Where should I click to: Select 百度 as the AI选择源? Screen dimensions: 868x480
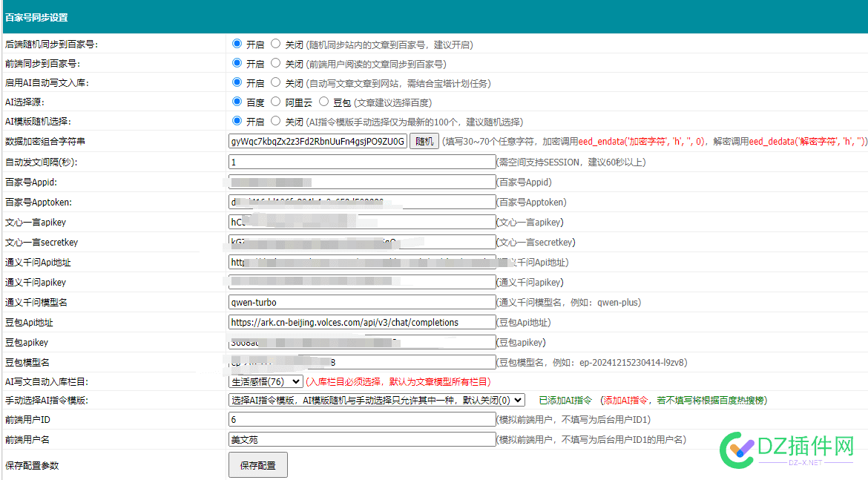tap(237, 102)
